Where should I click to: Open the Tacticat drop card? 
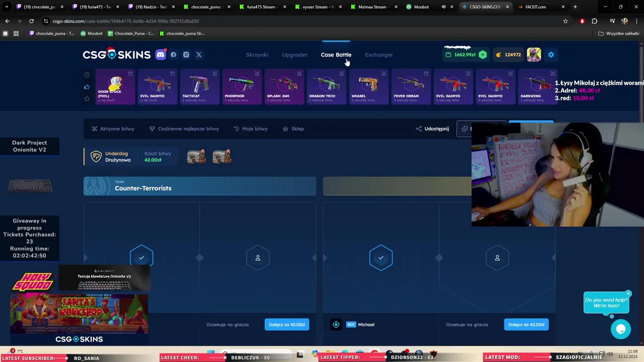200,87
